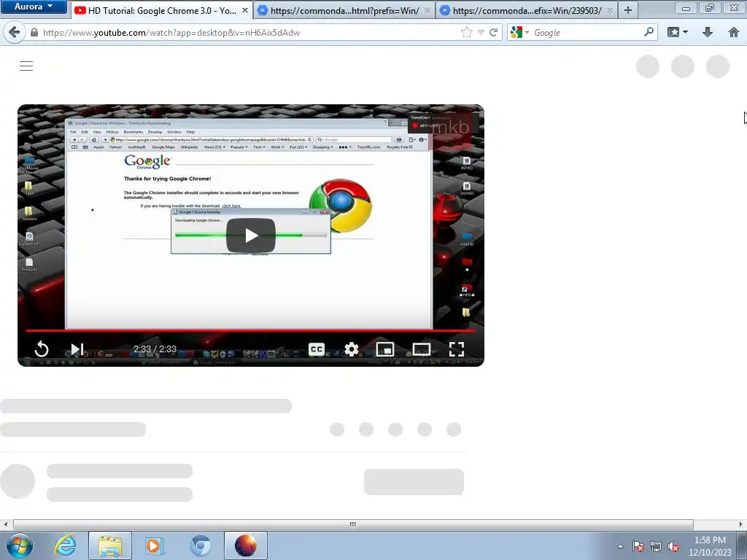Viewport: 747px width, 560px height.
Task: Launch Internet Explorer from the taskbar
Action: pyautogui.click(x=65, y=545)
